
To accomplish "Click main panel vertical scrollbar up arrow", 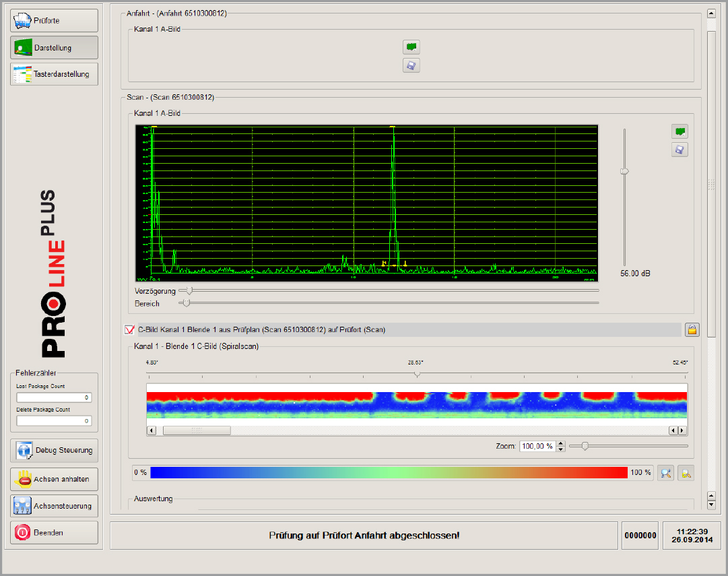I will click(x=711, y=13).
